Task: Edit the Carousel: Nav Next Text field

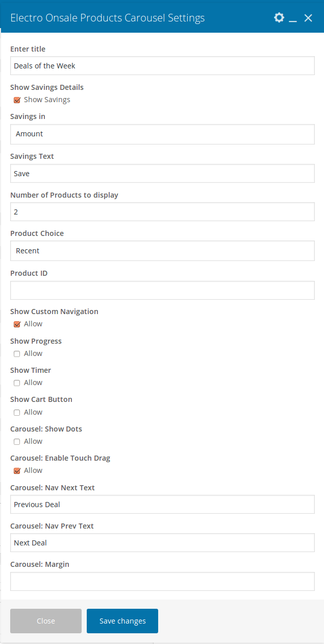Action: [x=162, y=505]
